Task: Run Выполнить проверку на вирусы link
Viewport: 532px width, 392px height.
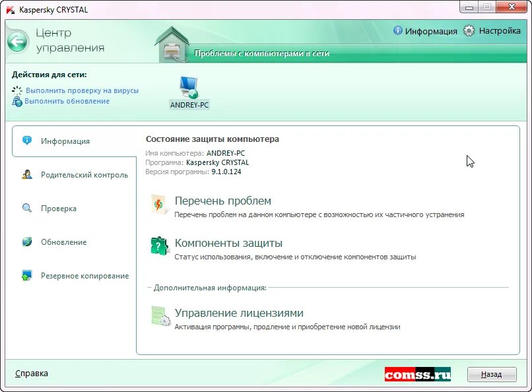Action: pos(82,90)
